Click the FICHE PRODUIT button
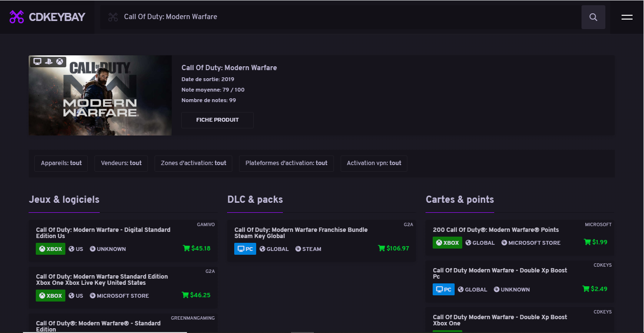The image size is (644, 333). (x=218, y=120)
